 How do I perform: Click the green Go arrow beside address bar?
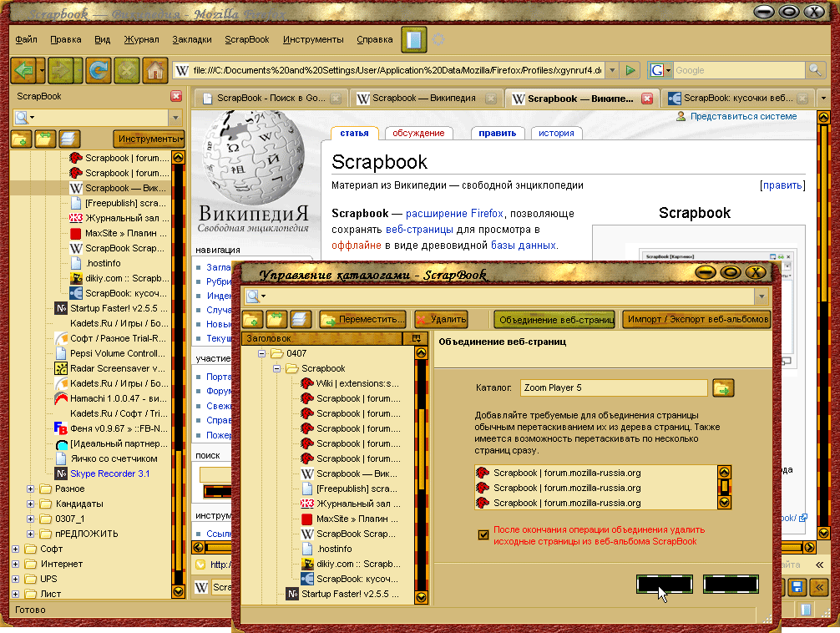[x=630, y=70]
